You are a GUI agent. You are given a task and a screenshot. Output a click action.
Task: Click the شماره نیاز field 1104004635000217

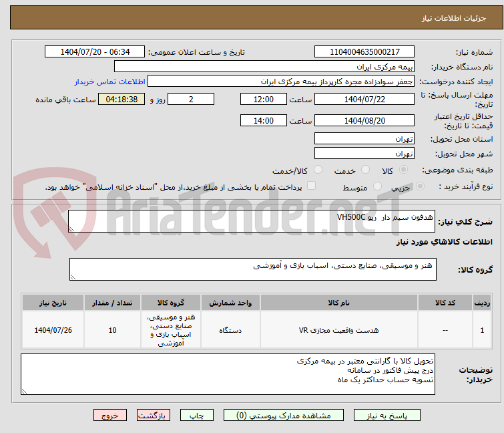pos(364,52)
